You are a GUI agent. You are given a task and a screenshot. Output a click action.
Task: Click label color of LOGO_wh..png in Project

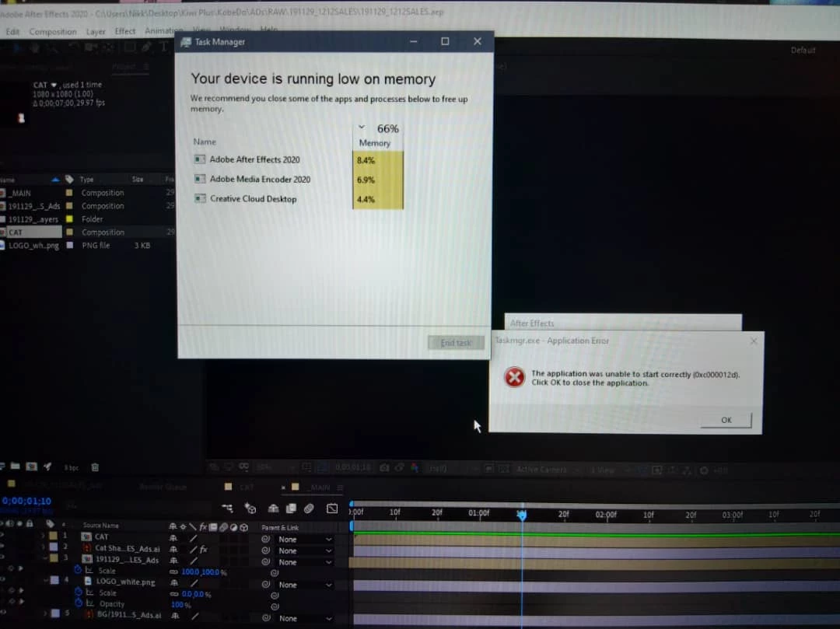(x=70, y=245)
